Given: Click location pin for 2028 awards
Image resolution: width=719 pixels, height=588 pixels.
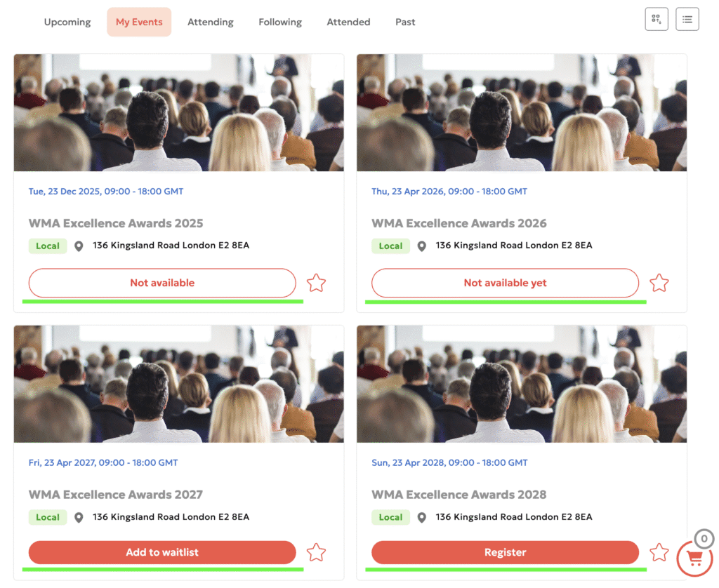Looking at the screenshot, I should 421,517.
